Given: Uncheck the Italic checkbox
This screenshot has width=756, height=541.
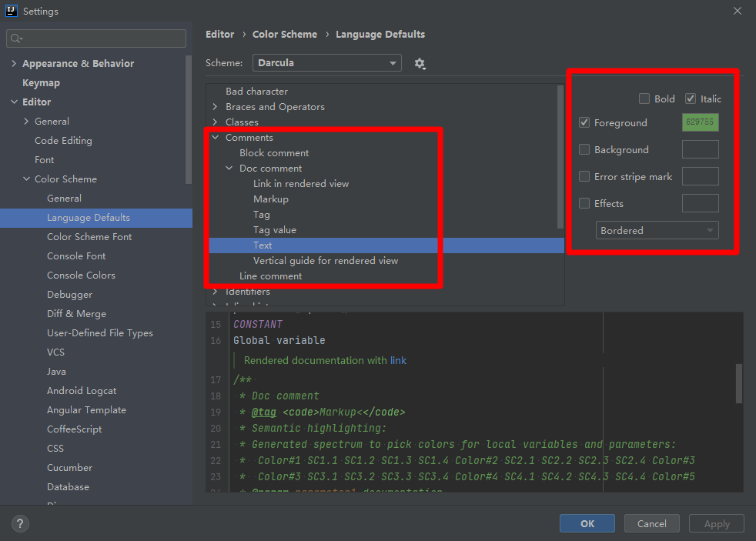Looking at the screenshot, I should [x=691, y=99].
